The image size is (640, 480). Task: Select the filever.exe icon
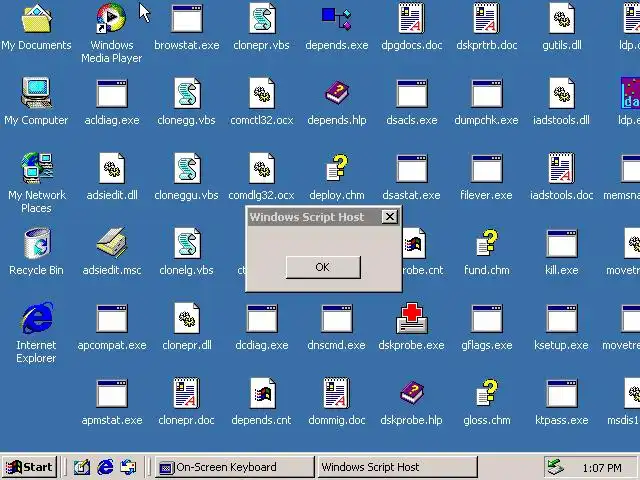tap(487, 168)
